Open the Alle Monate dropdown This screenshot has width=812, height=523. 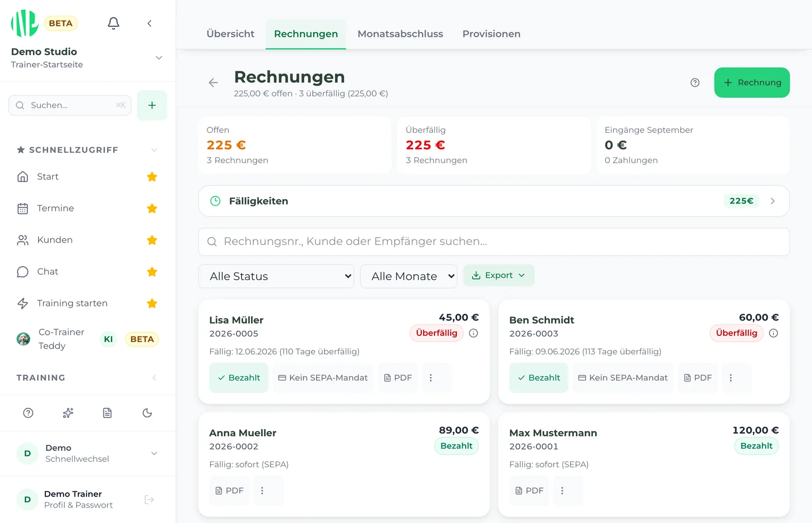pos(409,276)
